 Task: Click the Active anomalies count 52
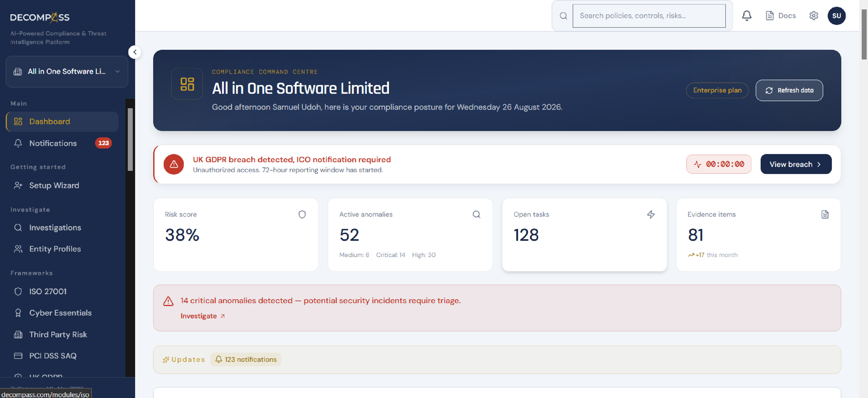point(349,235)
